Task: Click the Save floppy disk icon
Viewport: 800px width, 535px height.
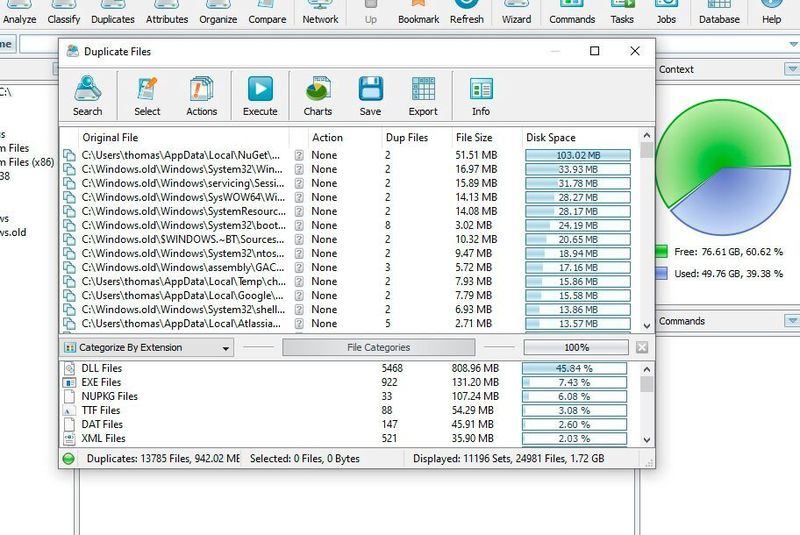Action: click(371, 96)
